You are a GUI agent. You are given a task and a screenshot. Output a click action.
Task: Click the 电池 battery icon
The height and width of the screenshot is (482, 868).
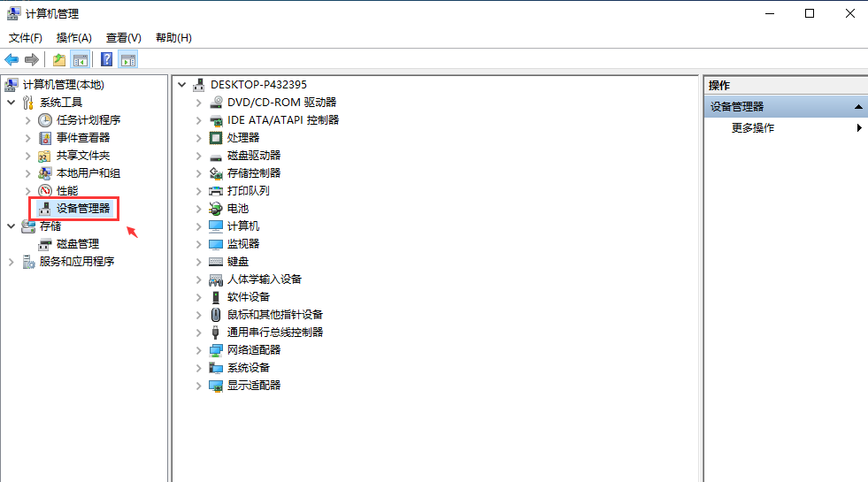click(216, 209)
